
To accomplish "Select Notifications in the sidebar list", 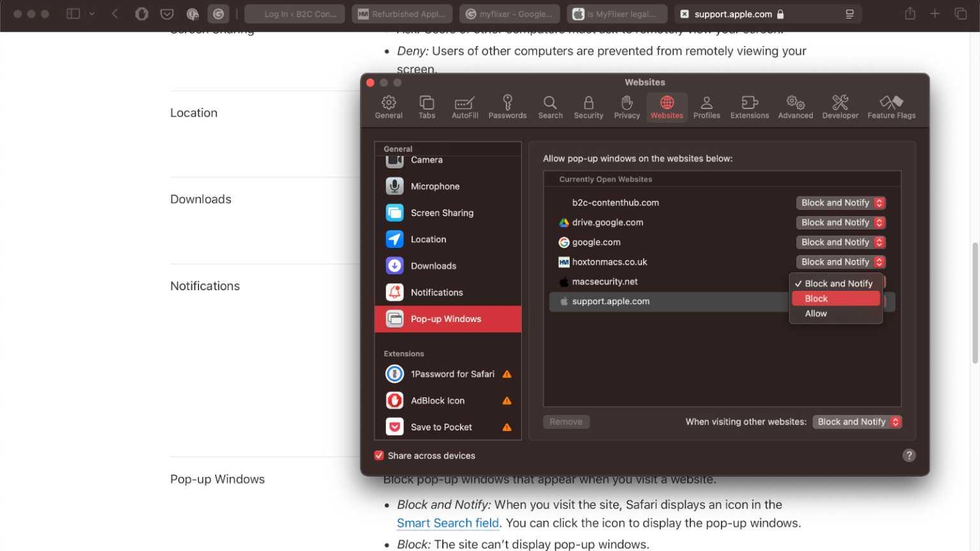I will (x=436, y=293).
